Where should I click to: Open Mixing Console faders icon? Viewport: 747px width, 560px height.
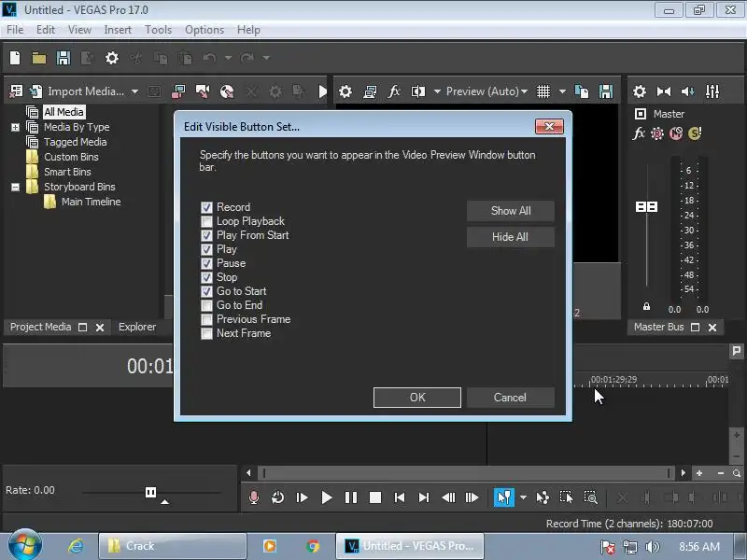point(712,91)
